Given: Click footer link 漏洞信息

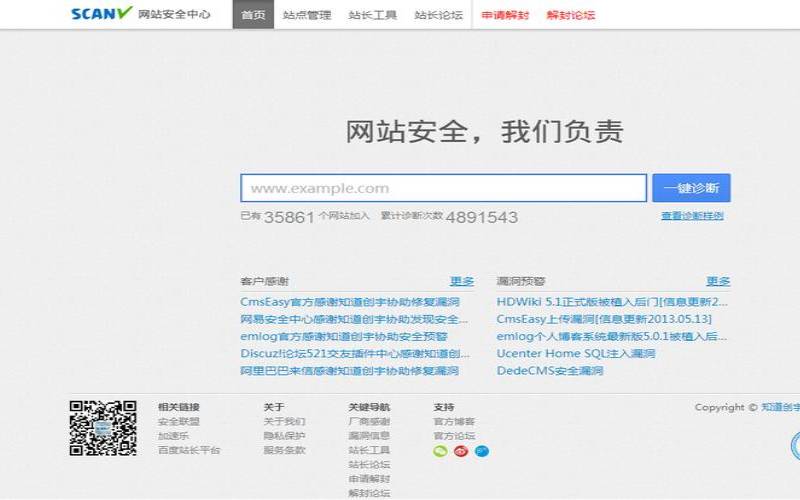Looking at the screenshot, I should (x=369, y=436).
